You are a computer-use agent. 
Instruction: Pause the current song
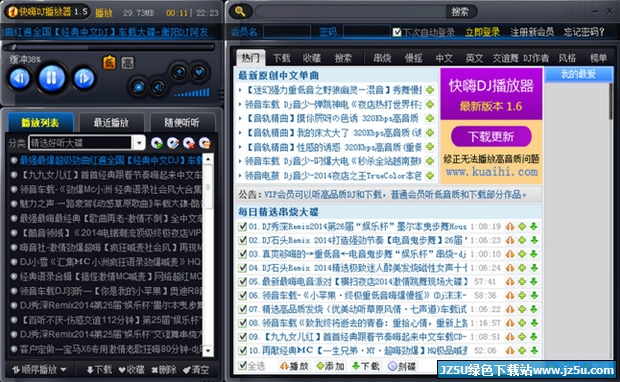[x=51, y=78]
